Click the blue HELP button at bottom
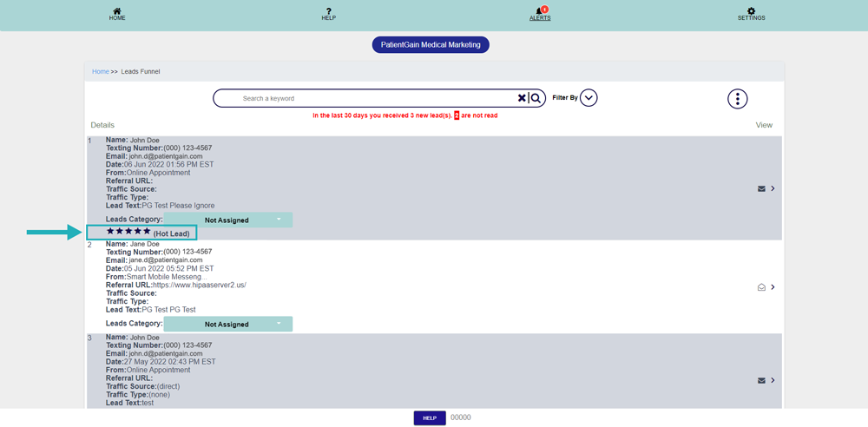868x427 pixels. click(430, 418)
